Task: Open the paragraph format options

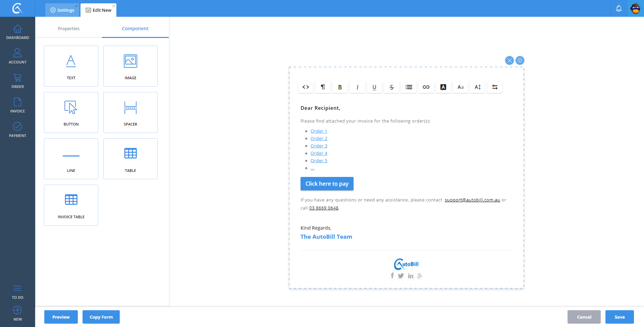Action: click(x=323, y=87)
